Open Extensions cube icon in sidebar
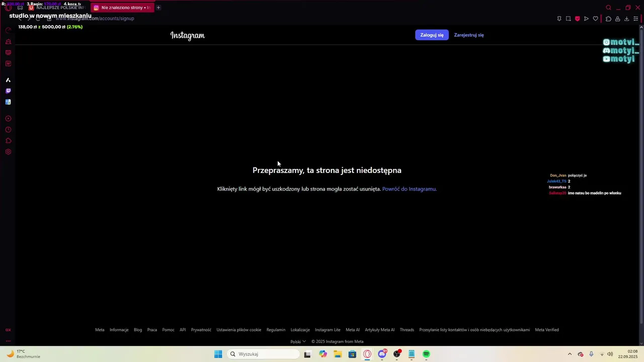Viewport: 644px width, 362px height. (8, 141)
